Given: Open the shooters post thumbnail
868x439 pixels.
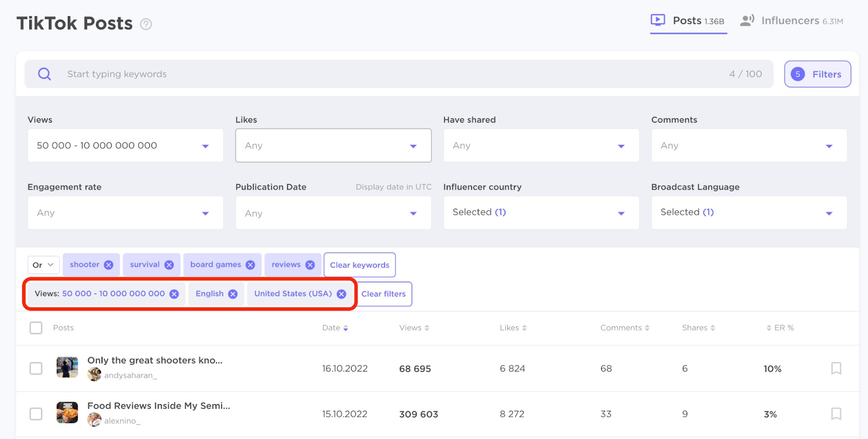Looking at the screenshot, I should (67, 367).
